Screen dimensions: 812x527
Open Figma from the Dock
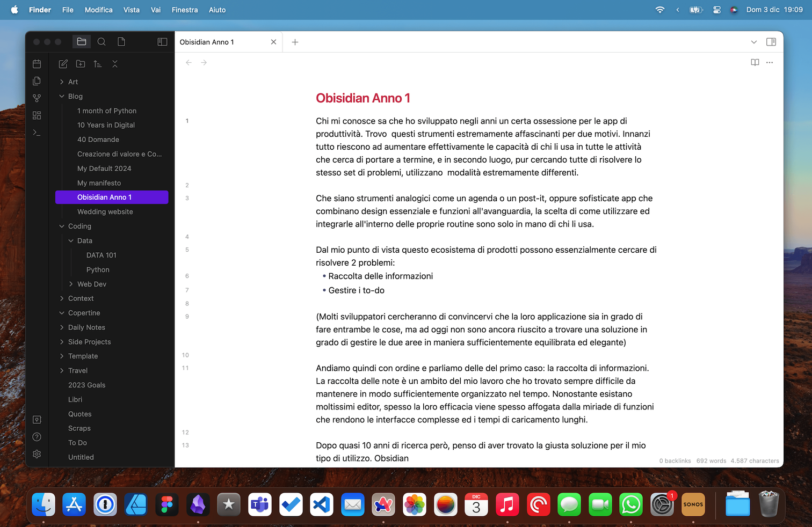pos(167,504)
